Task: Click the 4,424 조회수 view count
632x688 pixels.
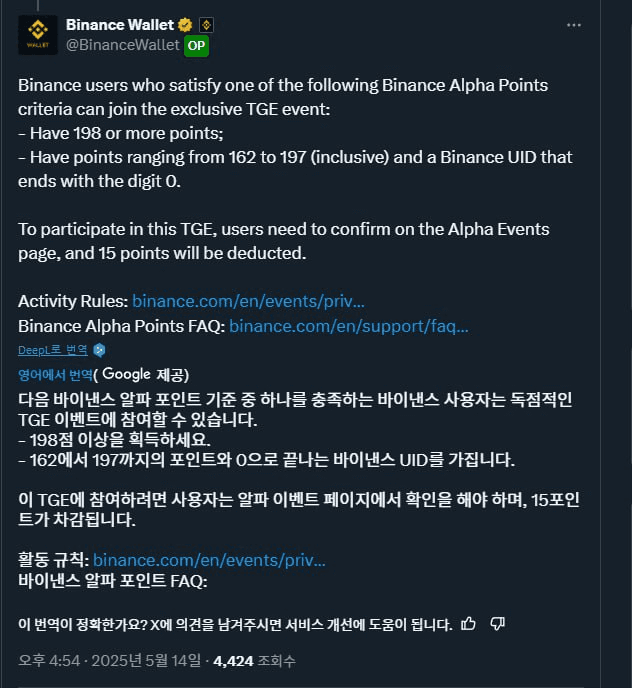Action: 254,661
